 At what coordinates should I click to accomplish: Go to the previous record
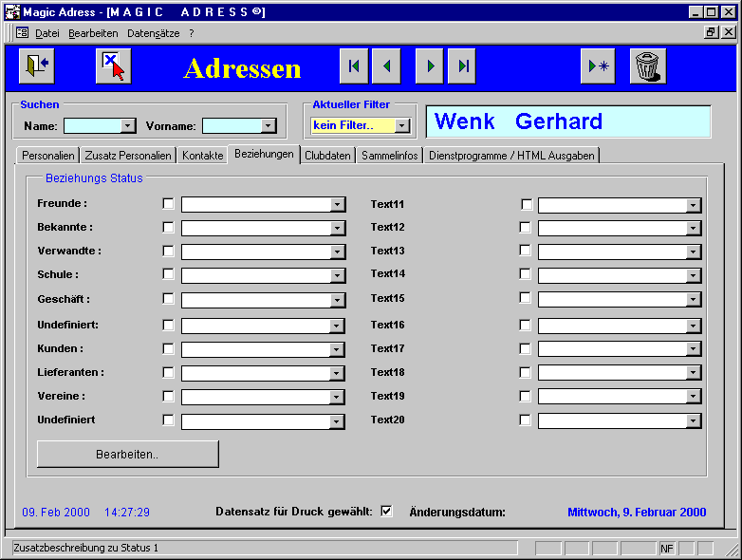pos(386,66)
